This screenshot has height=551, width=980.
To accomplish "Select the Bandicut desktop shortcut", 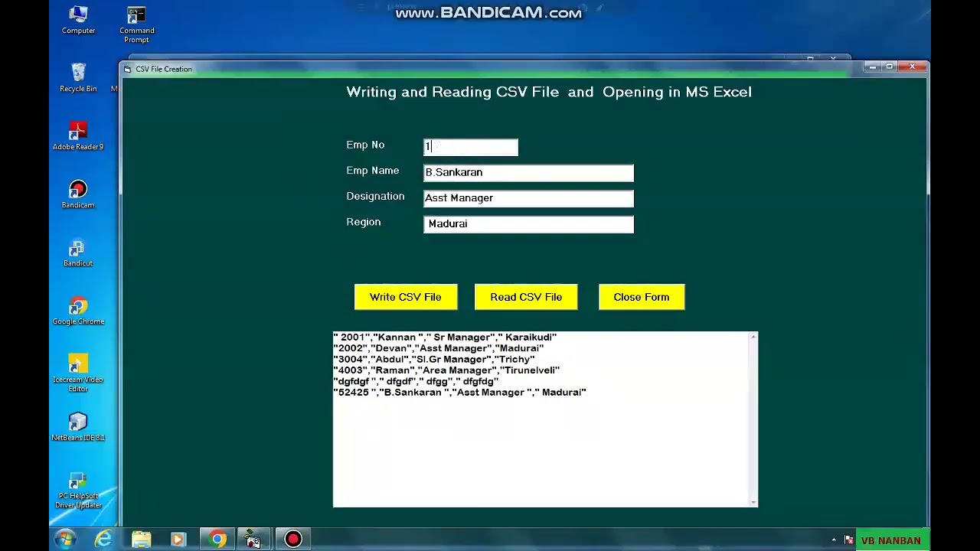I will [78, 253].
